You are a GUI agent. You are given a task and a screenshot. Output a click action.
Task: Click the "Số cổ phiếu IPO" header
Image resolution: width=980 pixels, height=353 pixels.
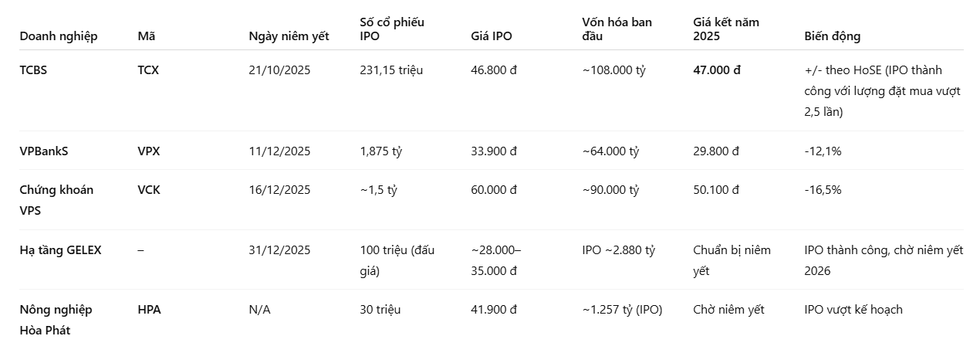[x=392, y=29]
